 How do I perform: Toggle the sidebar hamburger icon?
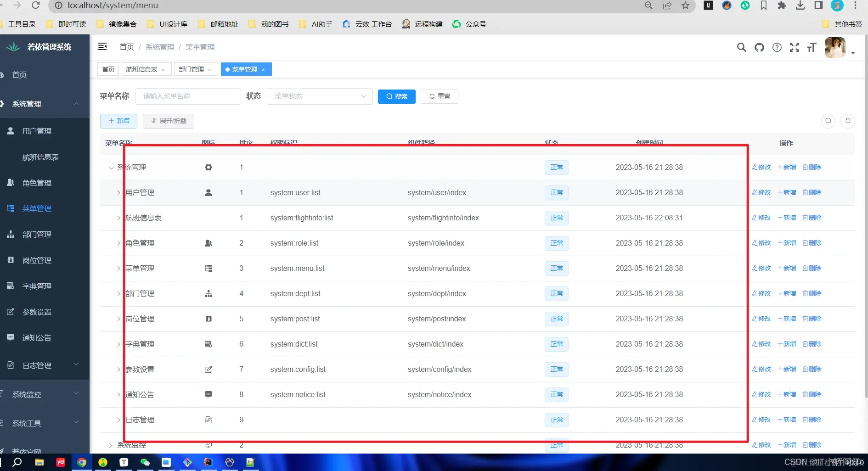[102, 46]
